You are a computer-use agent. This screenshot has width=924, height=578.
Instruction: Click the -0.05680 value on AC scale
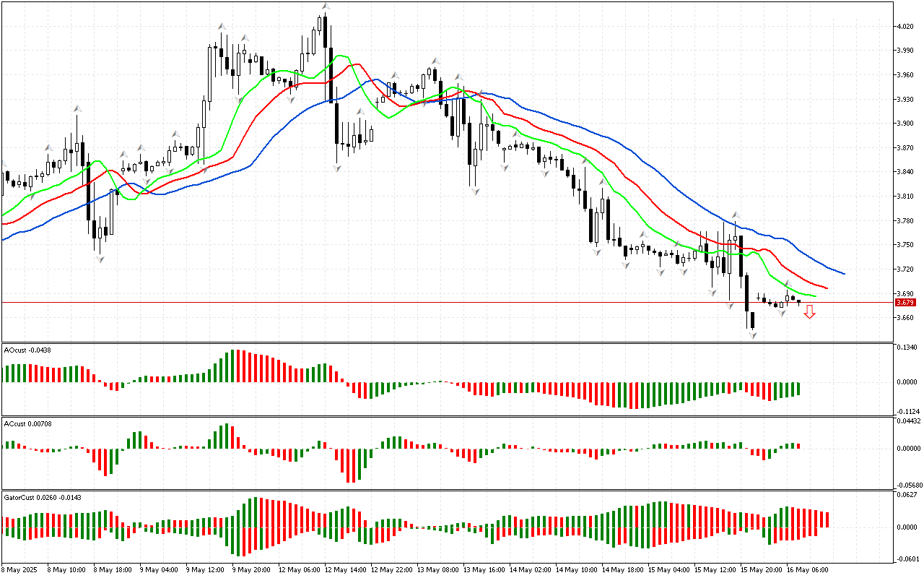(908, 485)
